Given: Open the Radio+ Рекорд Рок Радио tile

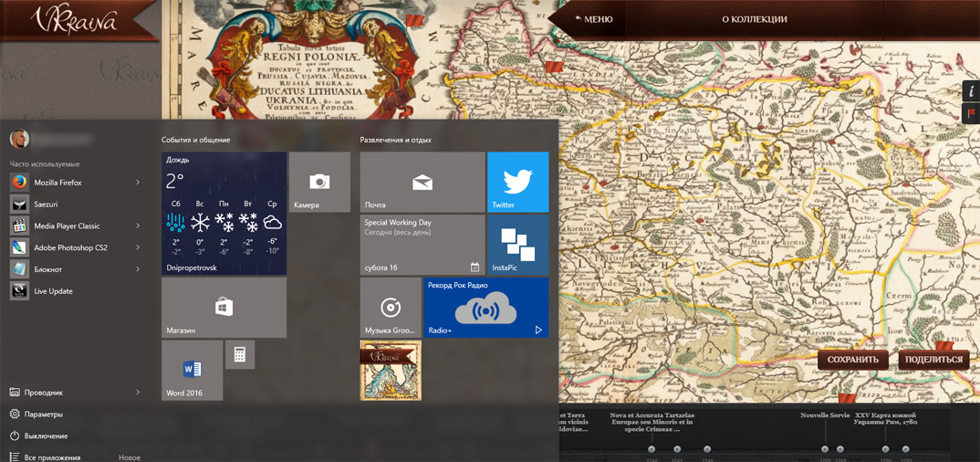Looking at the screenshot, I should pos(486,309).
